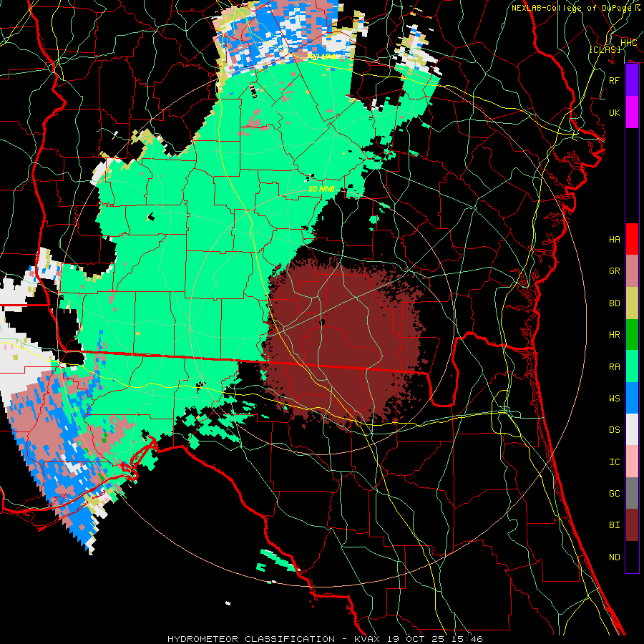
Task: Click the DS white legend swatch
Action: coord(632,429)
